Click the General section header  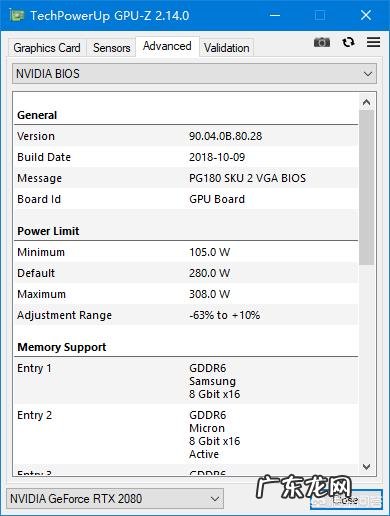(x=37, y=115)
